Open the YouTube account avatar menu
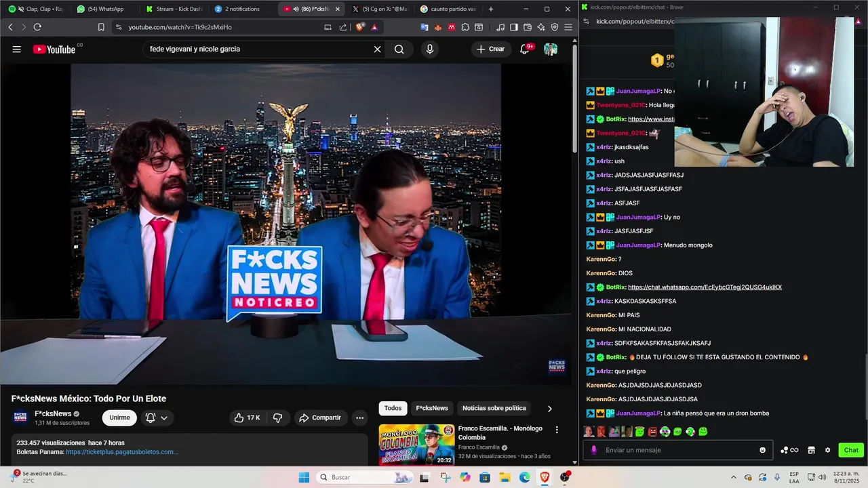This screenshot has width=868, height=488. [551, 49]
